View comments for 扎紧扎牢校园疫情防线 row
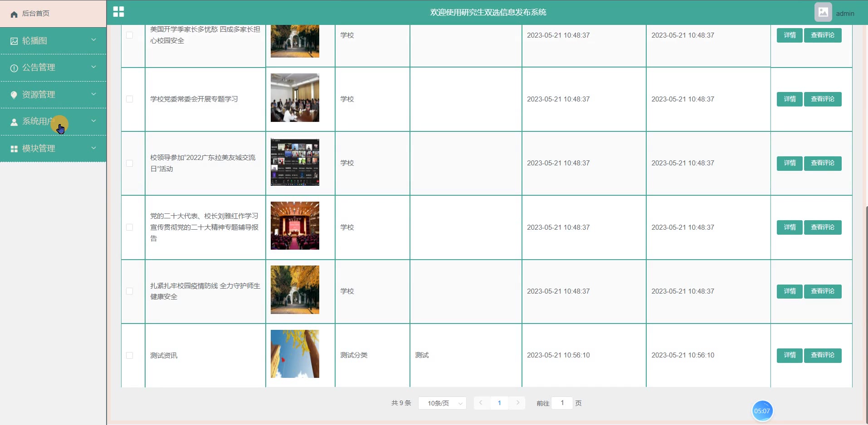This screenshot has width=868, height=425. tap(823, 291)
